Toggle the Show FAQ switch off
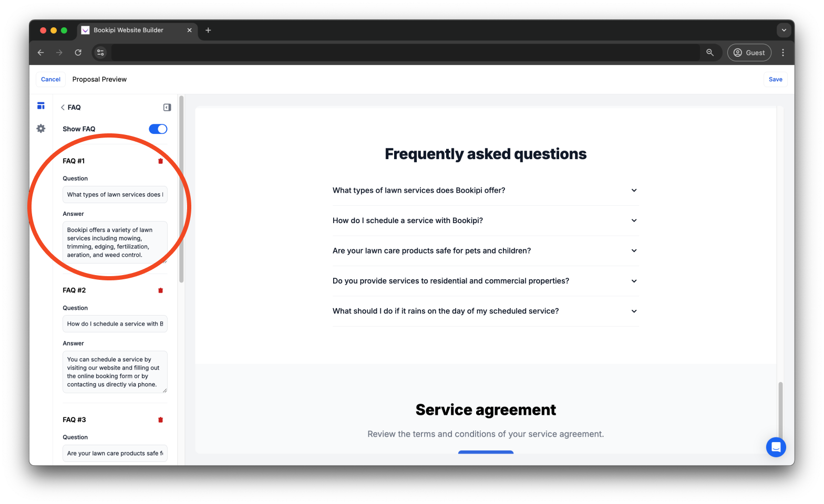Screen dimensions: 824x504 pos(158,129)
